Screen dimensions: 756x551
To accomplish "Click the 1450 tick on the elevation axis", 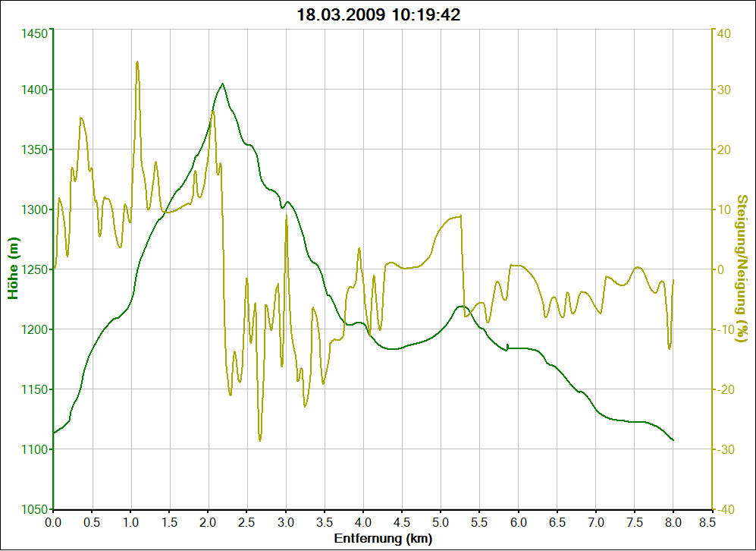I will [x=33, y=33].
